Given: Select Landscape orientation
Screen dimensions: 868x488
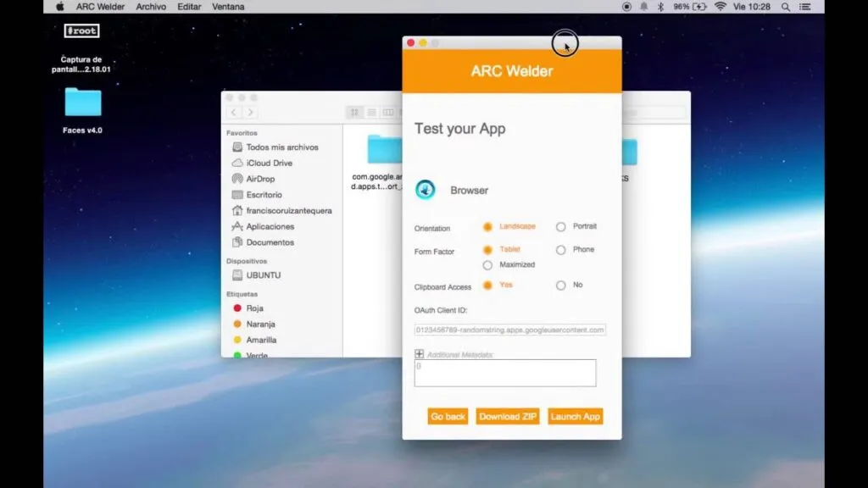Looking at the screenshot, I should coord(487,227).
